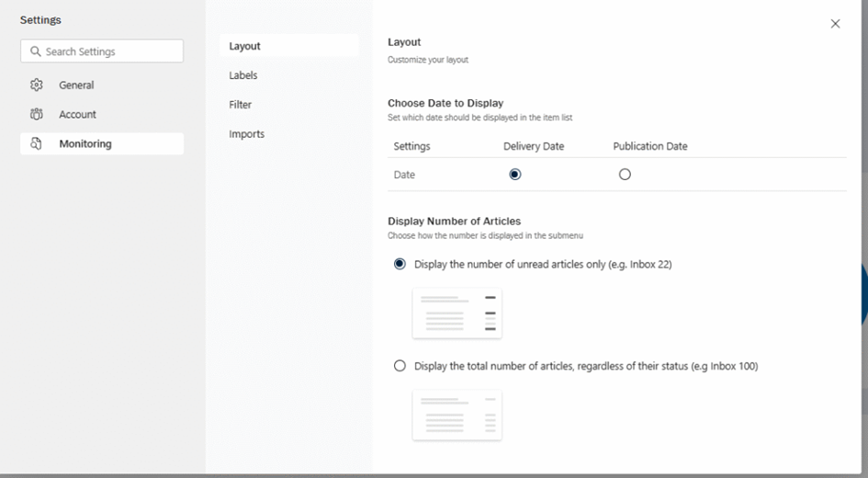Open the General settings section
Image resolution: width=868 pixels, height=478 pixels.
coord(76,85)
